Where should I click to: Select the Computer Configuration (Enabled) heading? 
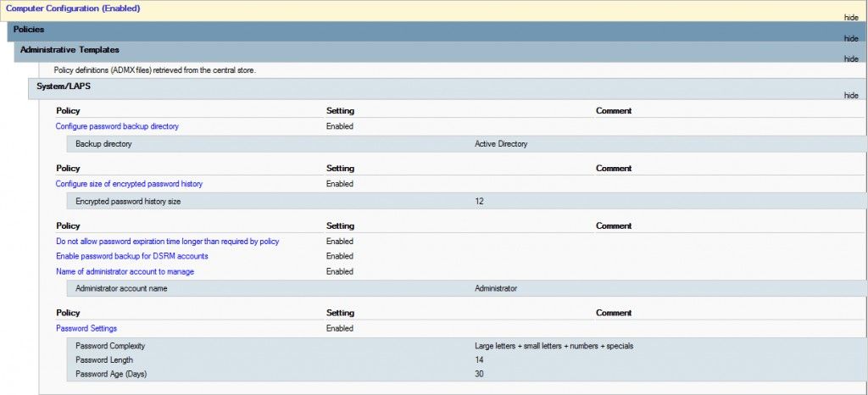73,8
